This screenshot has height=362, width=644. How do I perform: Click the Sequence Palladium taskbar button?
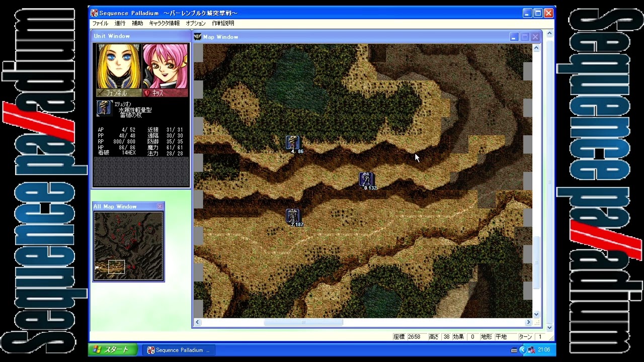click(179, 350)
